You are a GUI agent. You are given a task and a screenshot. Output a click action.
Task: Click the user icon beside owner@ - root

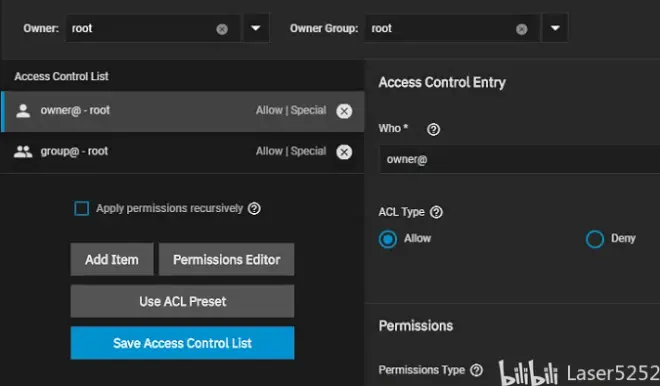click(x=23, y=111)
